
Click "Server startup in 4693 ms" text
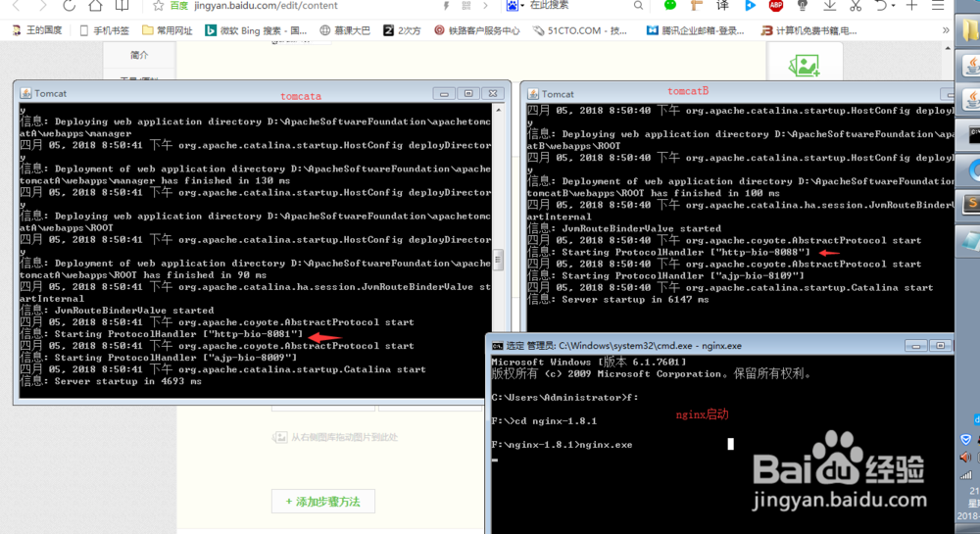[128, 381]
